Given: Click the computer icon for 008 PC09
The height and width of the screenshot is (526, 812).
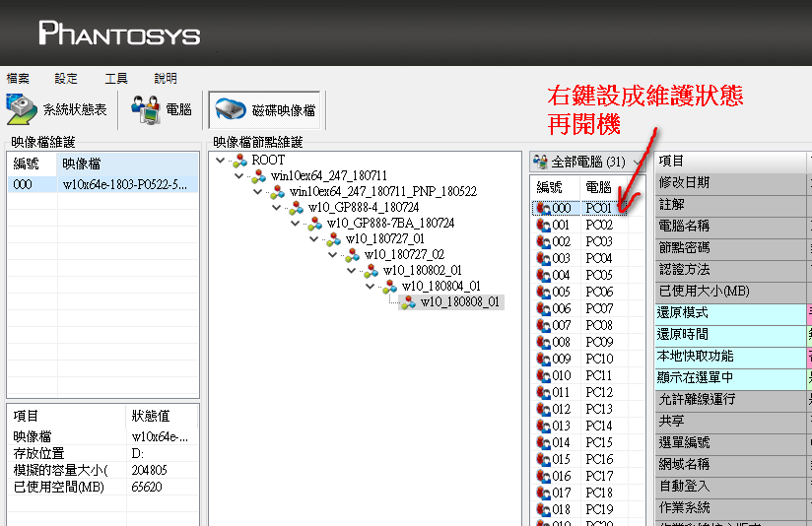Looking at the screenshot, I should click(543, 342).
